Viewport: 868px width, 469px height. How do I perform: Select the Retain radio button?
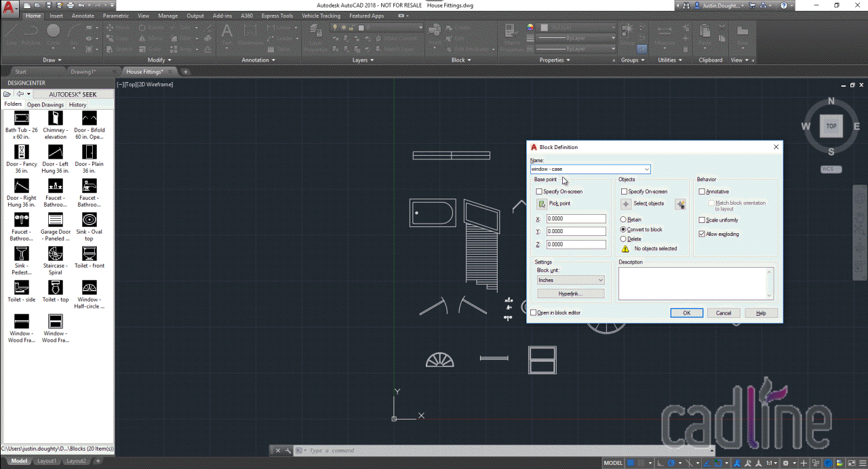[x=623, y=220]
